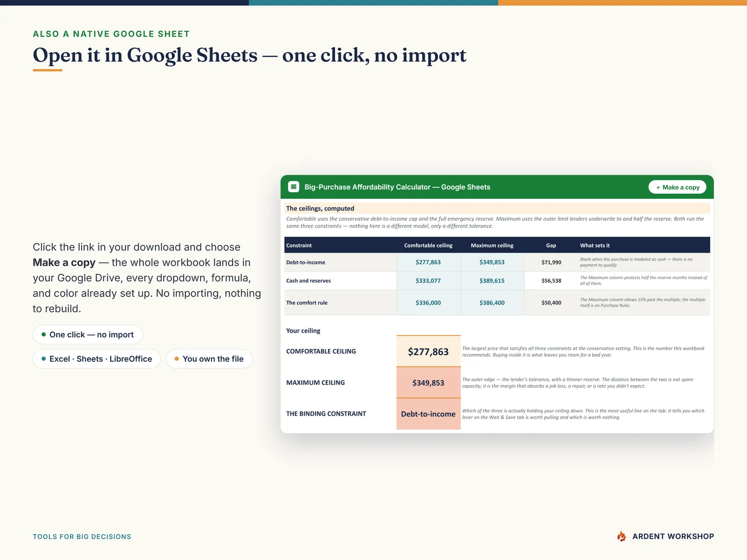Click the sheet title 'Big-Purchase Affordability Calculator — Google Sheets'

(397, 187)
